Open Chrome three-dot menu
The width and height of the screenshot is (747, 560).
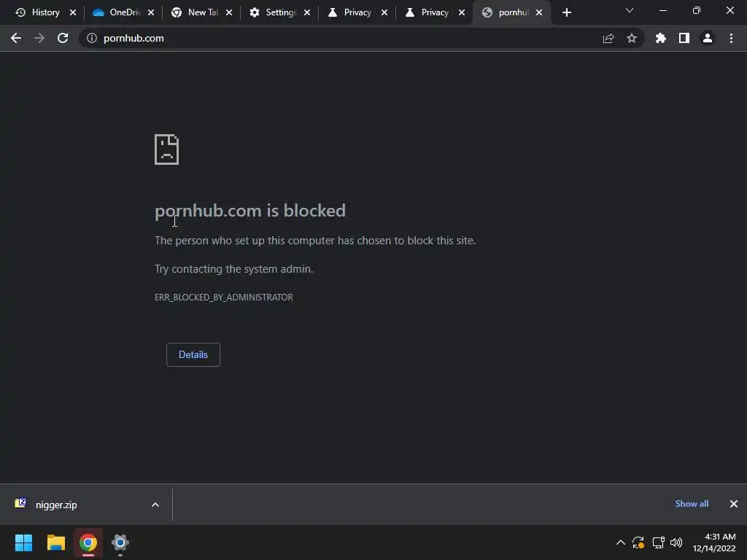click(x=731, y=38)
